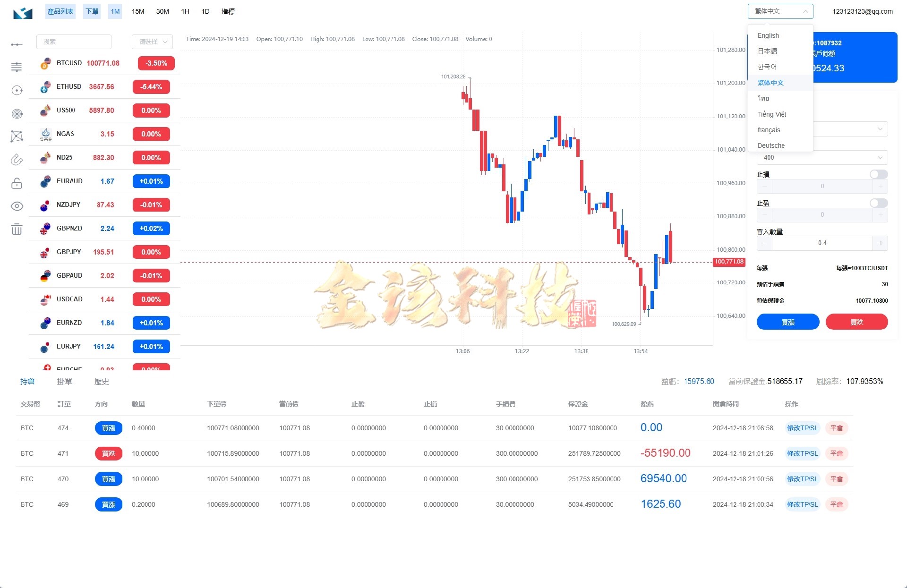The width and height of the screenshot is (907, 588).
Task: Click the eye visibility toggle in sidebar
Action: [x=17, y=206]
